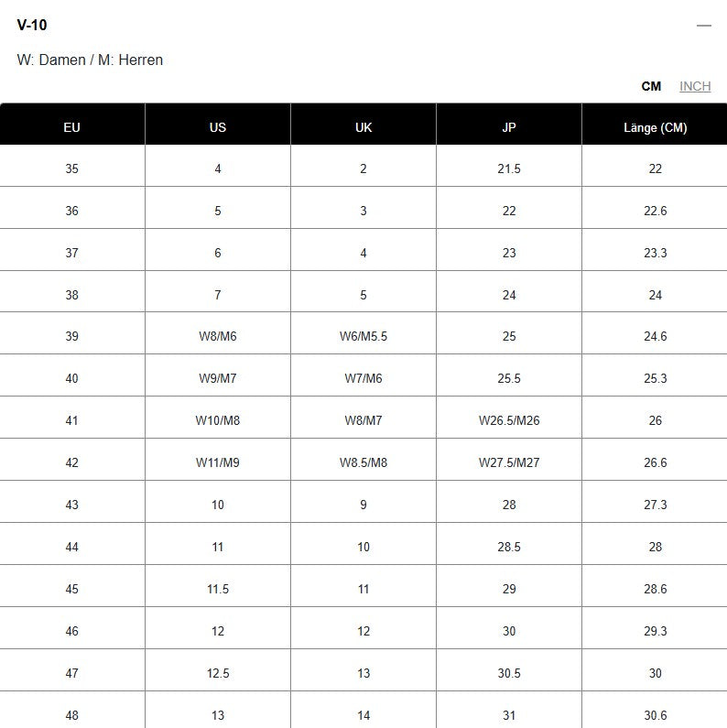Select the CM unit option
The width and height of the screenshot is (727, 728).
(x=651, y=86)
